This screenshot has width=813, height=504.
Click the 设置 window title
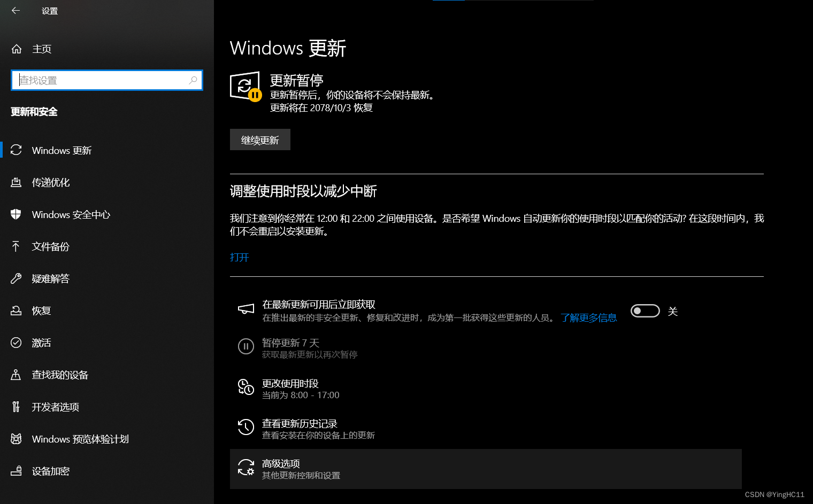(50, 11)
